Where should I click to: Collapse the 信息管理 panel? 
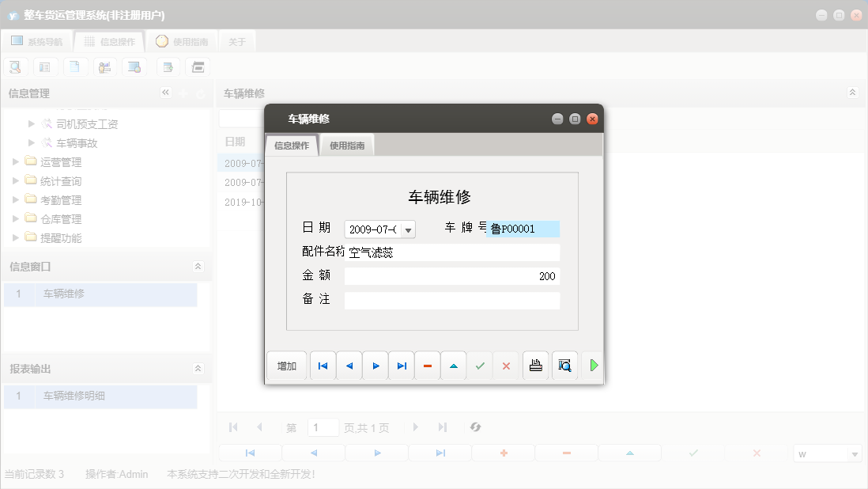pyautogui.click(x=166, y=93)
